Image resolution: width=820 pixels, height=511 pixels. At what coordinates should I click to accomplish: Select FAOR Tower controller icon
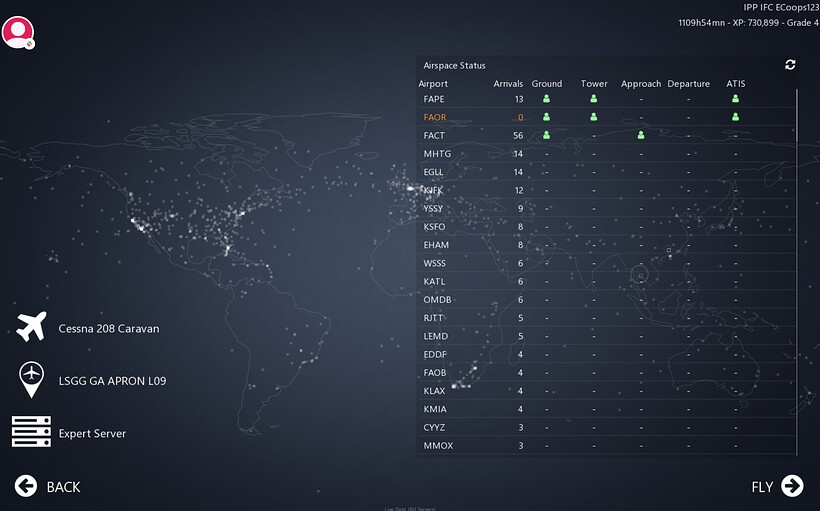tap(594, 117)
